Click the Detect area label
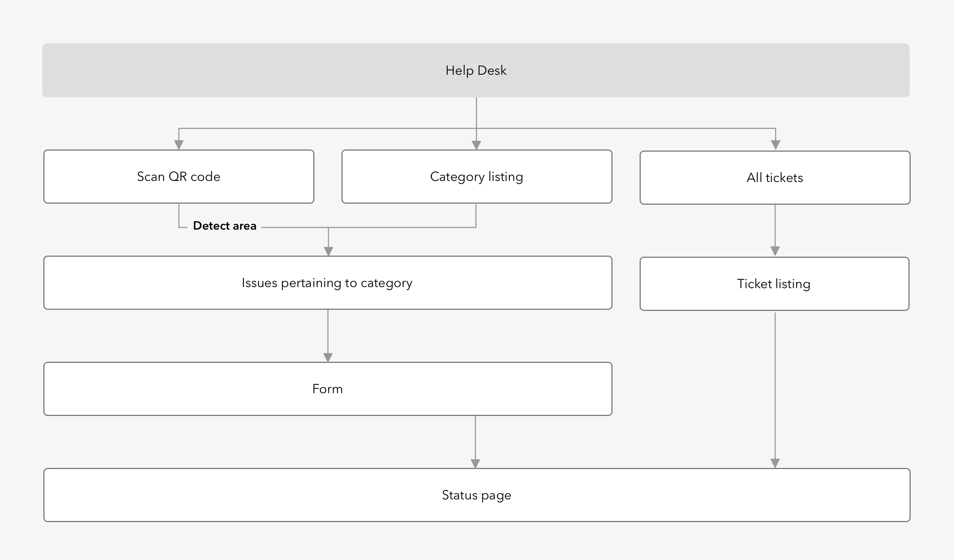 224,226
